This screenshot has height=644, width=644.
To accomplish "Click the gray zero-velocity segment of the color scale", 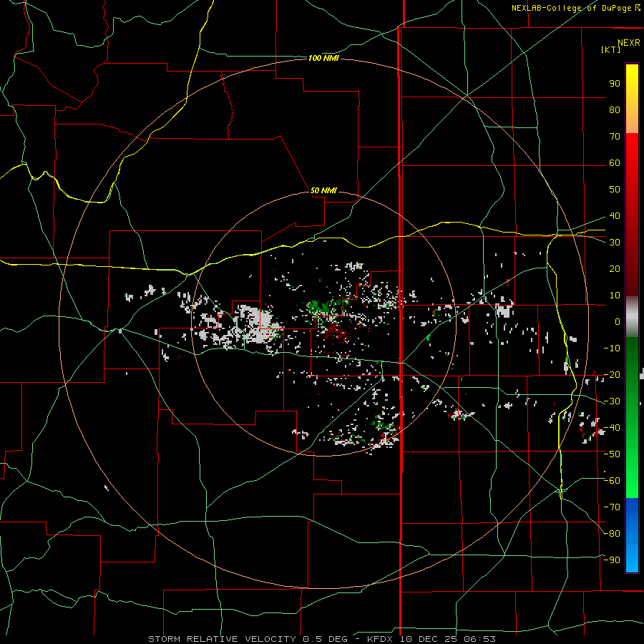I will (x=632, y=317).
